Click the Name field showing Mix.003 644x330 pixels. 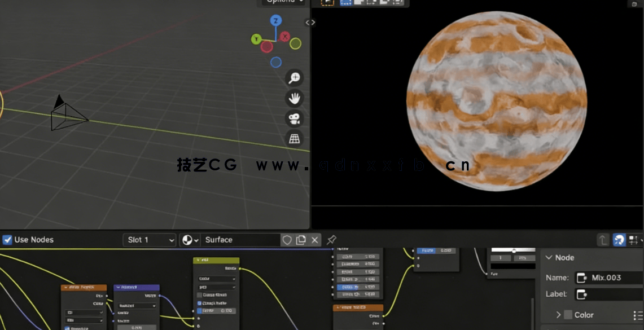click(608, 278)
